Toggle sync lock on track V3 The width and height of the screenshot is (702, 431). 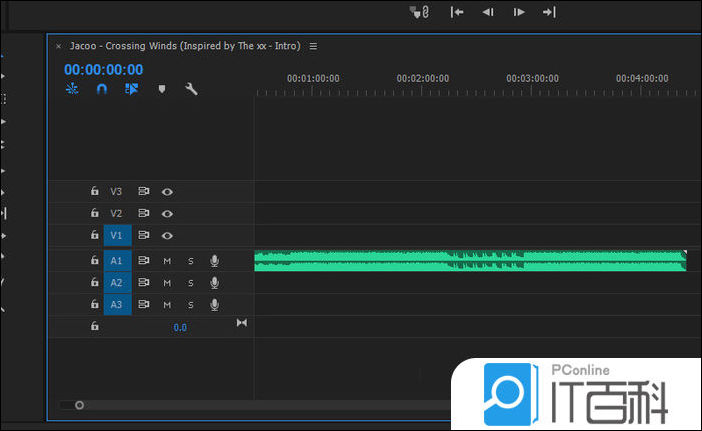(144, 191)
